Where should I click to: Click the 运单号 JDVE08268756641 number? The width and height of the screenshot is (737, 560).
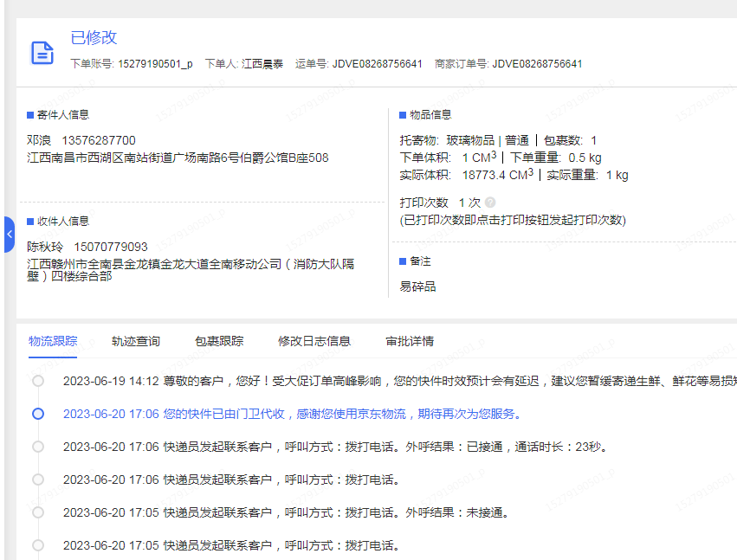378,64
